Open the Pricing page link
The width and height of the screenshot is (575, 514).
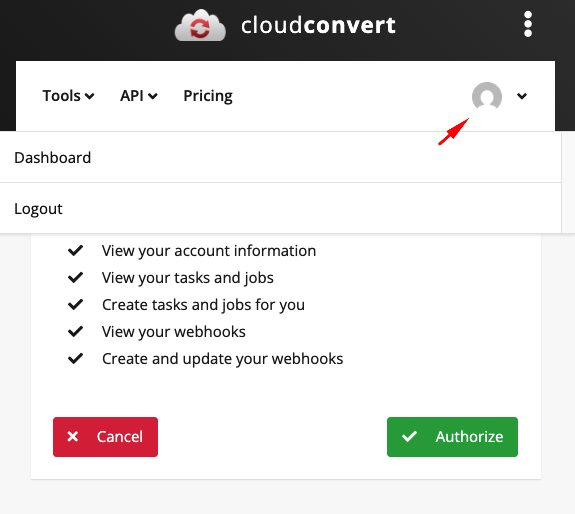click(x=208, y=96)
